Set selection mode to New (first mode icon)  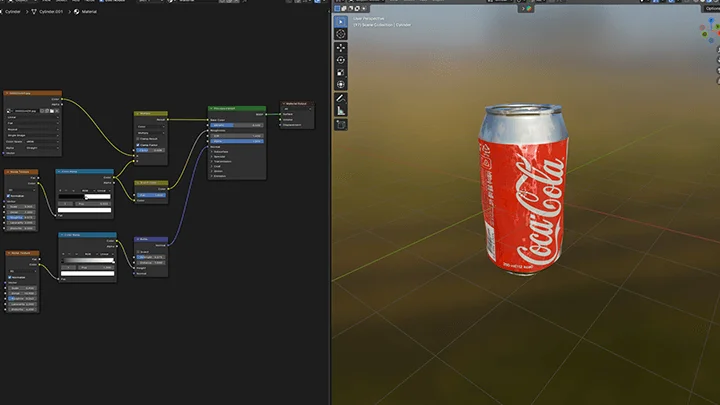point(338,8)
